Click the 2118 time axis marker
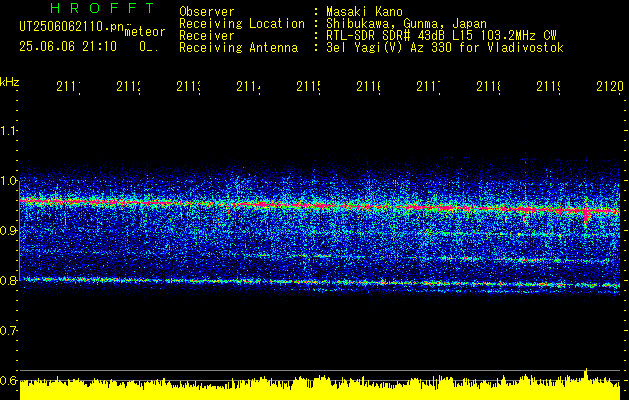The image size is (629, 400). (x=488, y=86)
